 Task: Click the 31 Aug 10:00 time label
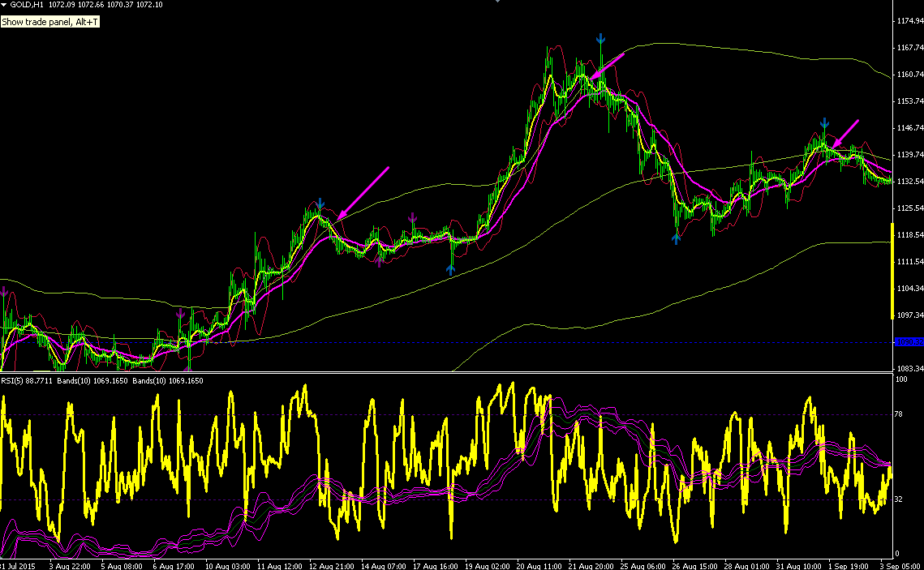pos(798,567)
